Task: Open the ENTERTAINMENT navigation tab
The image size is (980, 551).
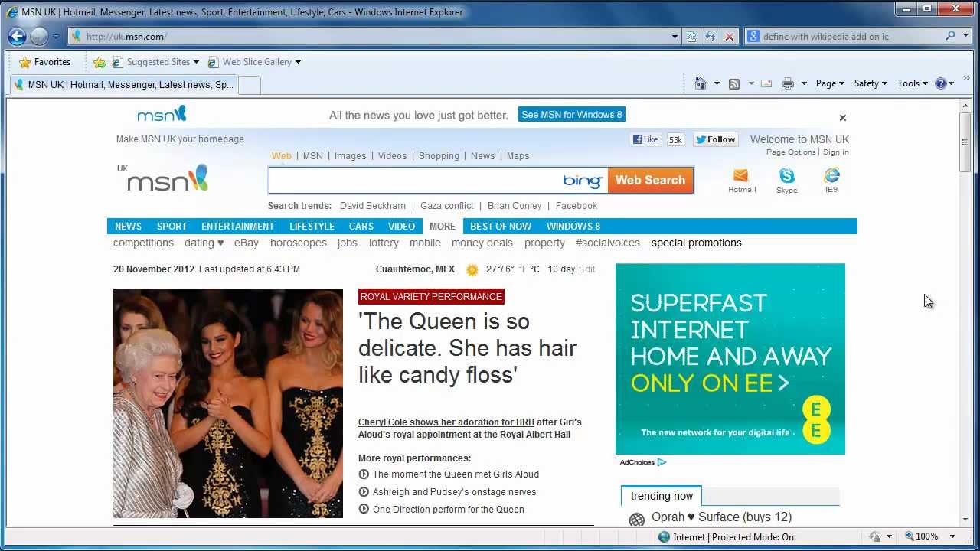Action: pyautogui.click(x=237, y=227)
